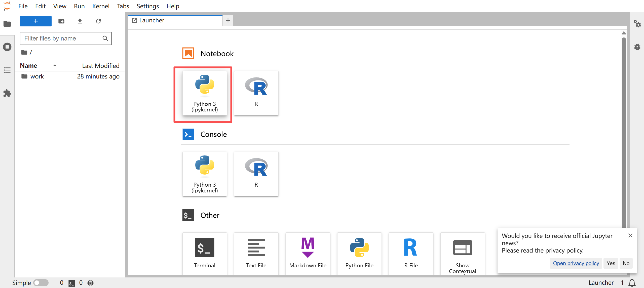Open the Debugger bug icon
The image size is (644, 288).
click(x=637, y=47)
